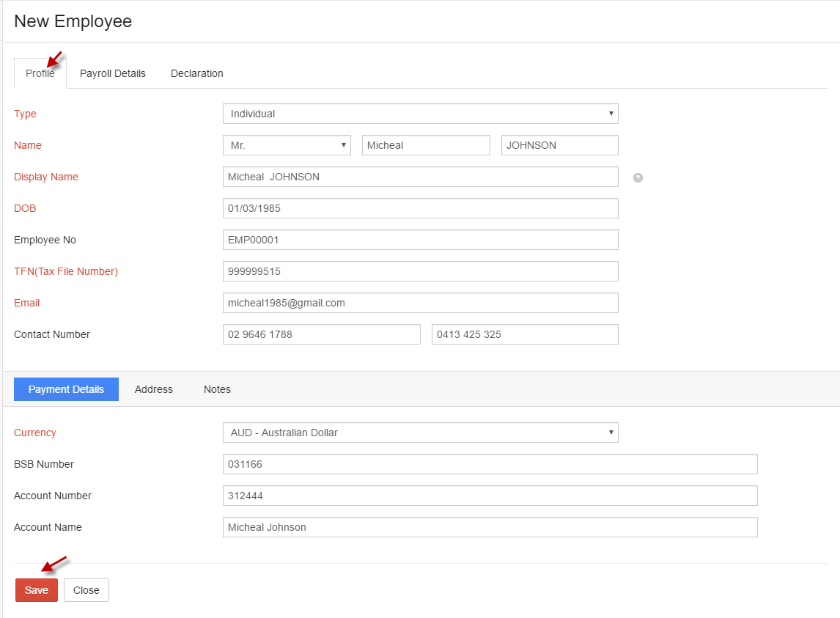Open the Notes tab
Image resolution: width=840 pixels, height=618 pixels.
coord(217,389)
